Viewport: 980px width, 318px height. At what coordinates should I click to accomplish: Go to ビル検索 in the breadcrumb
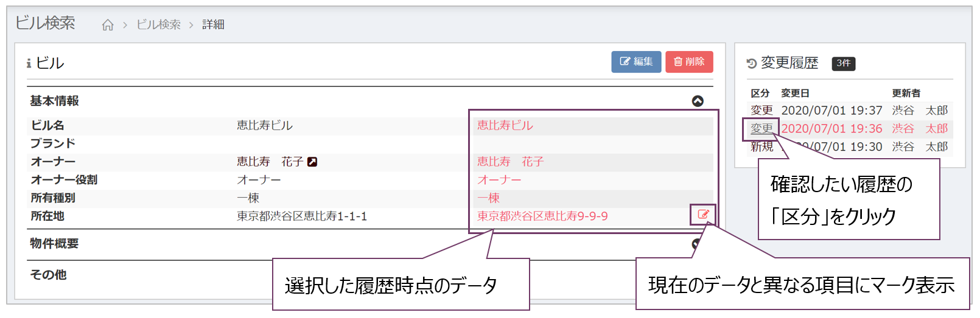(158, 25)
